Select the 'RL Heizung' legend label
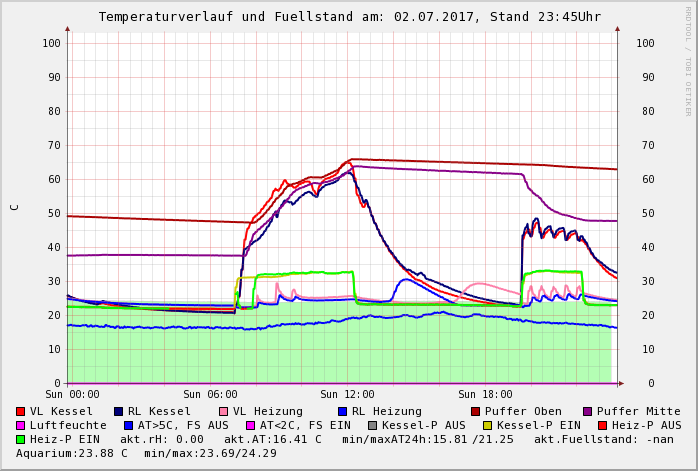Image resolution: width=698 pixels, height=471 pixels. (386, 412)
